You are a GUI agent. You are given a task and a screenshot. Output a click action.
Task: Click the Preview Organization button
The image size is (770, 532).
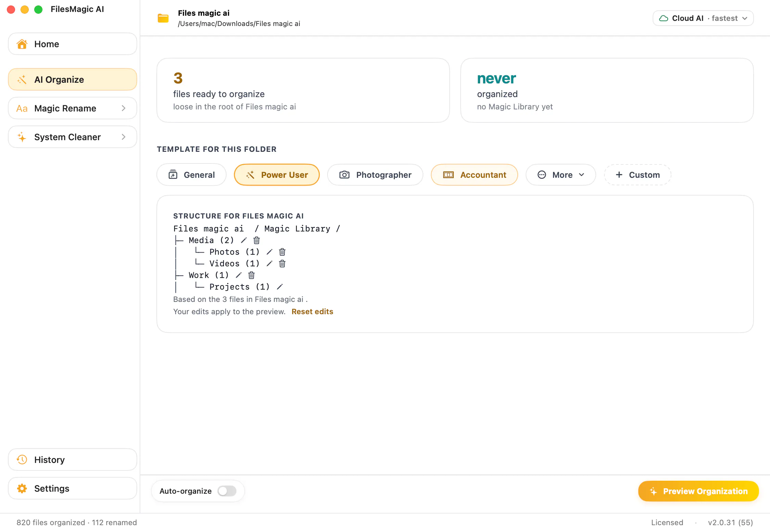(x=698, y=491)
